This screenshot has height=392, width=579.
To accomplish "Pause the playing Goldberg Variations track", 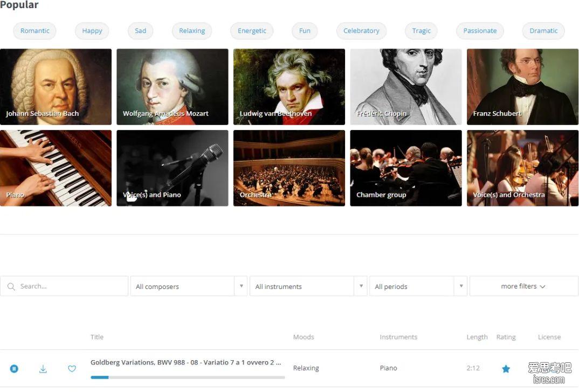I will pyautogui.click(x=14, y=368).
